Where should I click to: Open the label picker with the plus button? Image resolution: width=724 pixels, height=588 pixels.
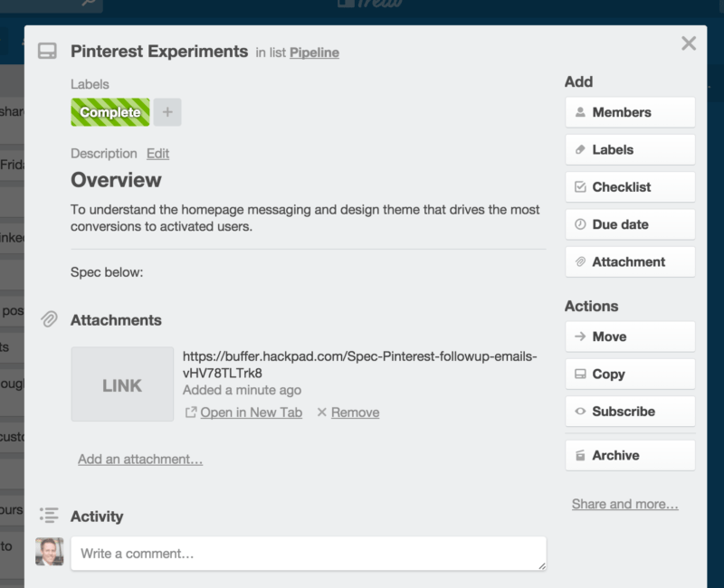point(167,112)
